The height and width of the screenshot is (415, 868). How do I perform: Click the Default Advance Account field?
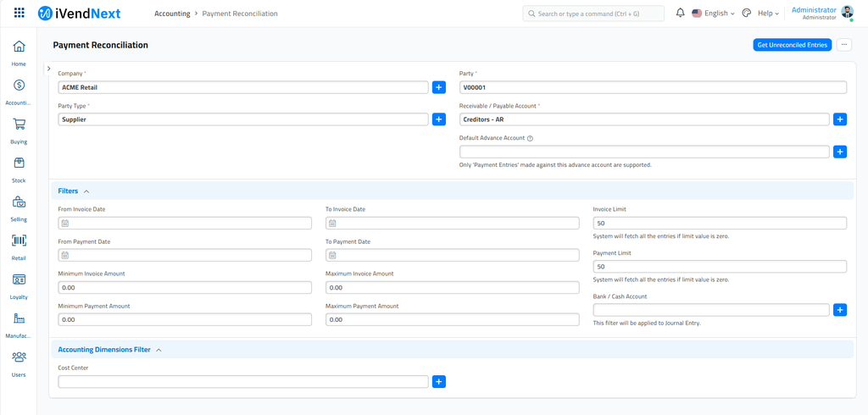(x=644, y=152)
